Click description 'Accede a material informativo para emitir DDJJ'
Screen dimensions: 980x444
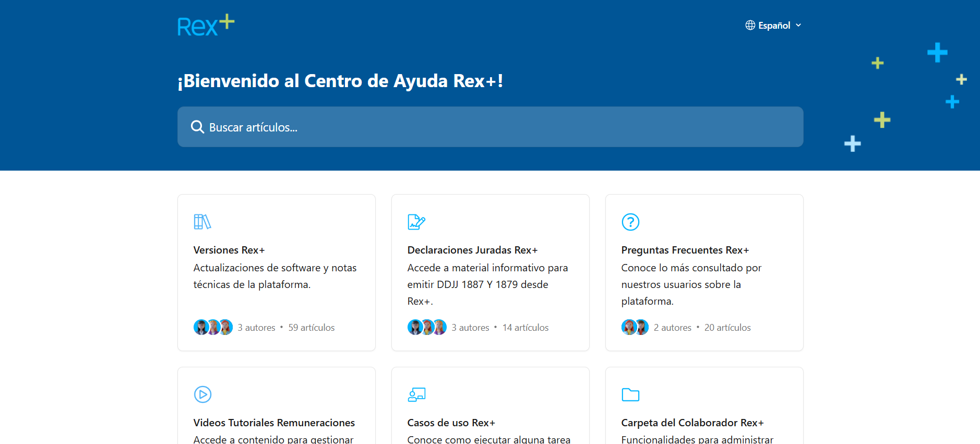pos(487,284)
